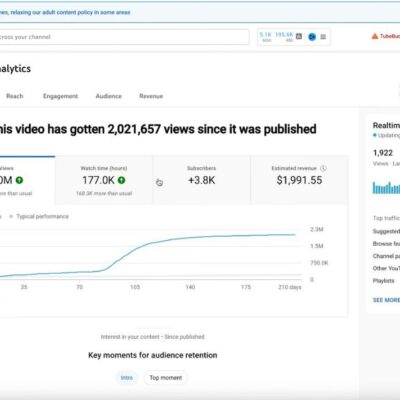Click the search across your channel field
The image size is (400, 400).
(124, 37)
